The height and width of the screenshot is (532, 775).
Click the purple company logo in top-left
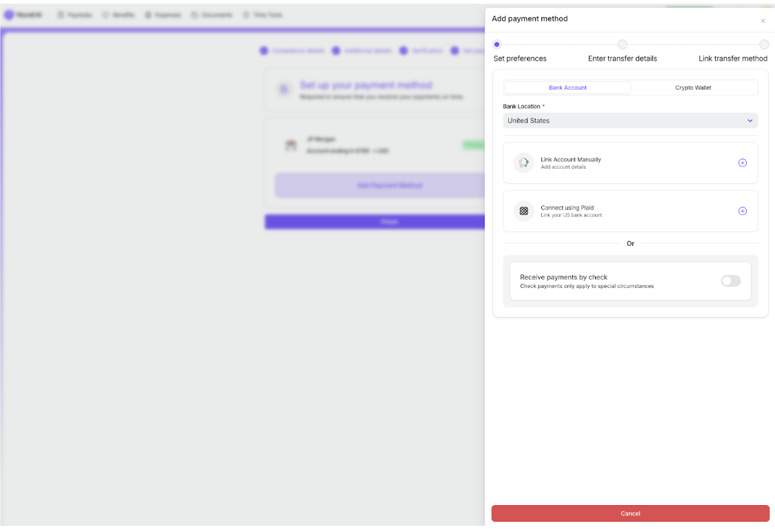[x=9, y=14]
